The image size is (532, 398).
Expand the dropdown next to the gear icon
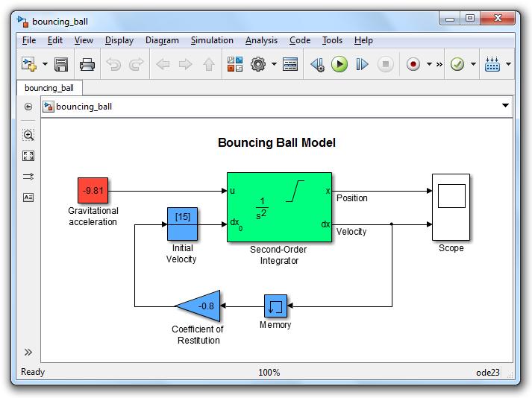click(274, 64)
